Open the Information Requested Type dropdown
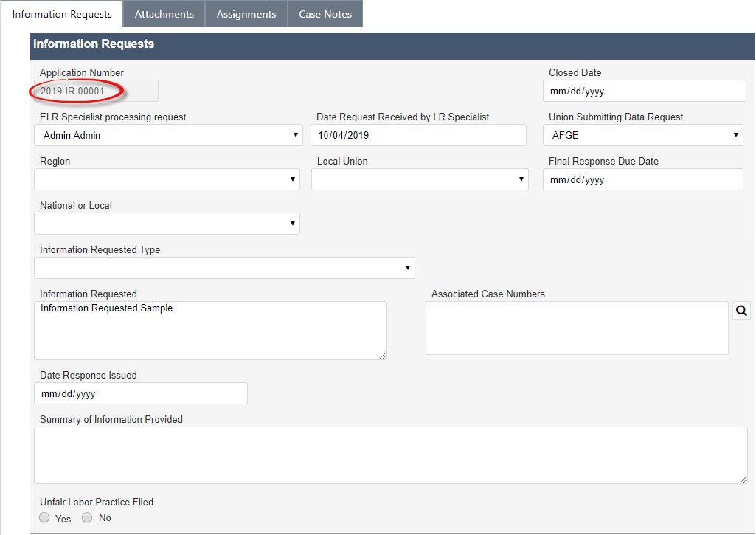The width and height of the screenshot is (756, 535). point(224,268)
